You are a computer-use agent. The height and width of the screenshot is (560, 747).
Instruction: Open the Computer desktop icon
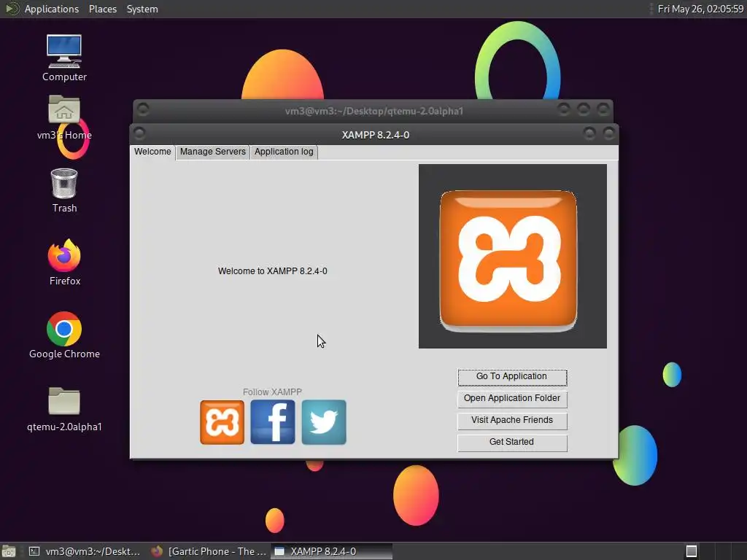[x=64, y=58]
